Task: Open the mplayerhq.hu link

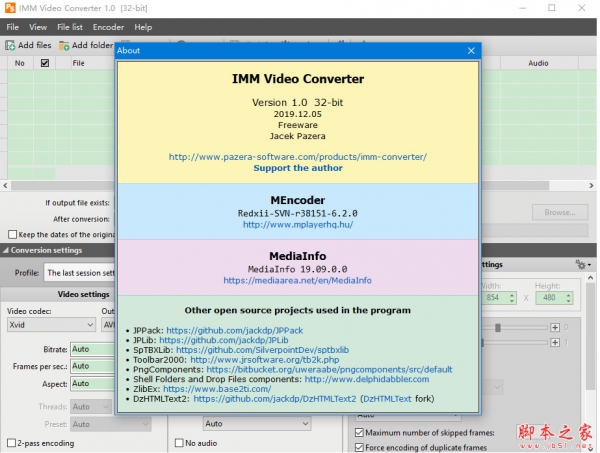Action: (x=298, y=225)
